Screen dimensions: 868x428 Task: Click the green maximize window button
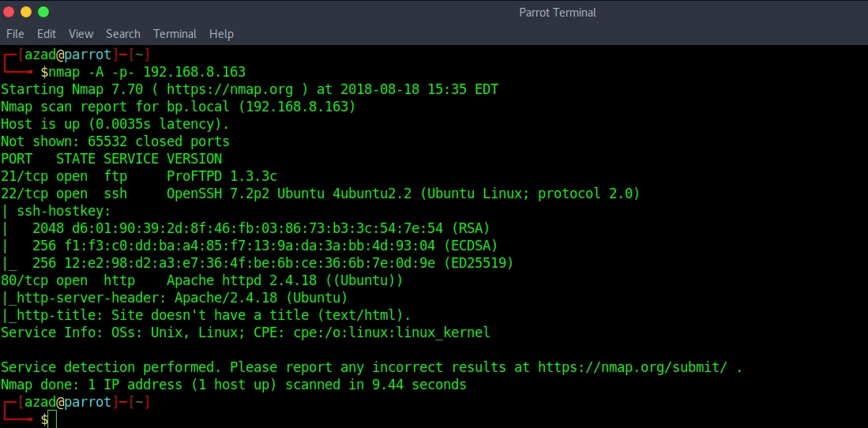43,12
